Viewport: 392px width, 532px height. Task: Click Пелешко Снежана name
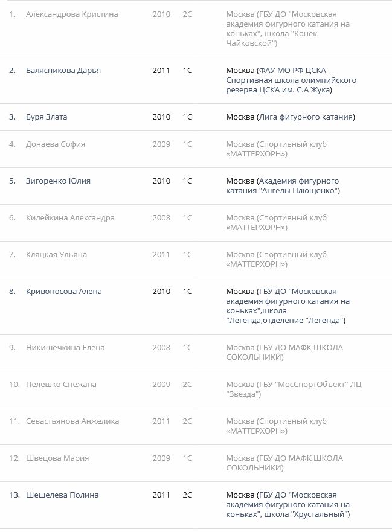[61, 385]
